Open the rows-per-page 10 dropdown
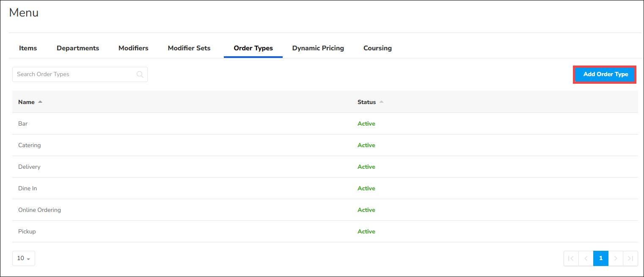The width and height of the screenshot is (644, 277). [24, 258]
